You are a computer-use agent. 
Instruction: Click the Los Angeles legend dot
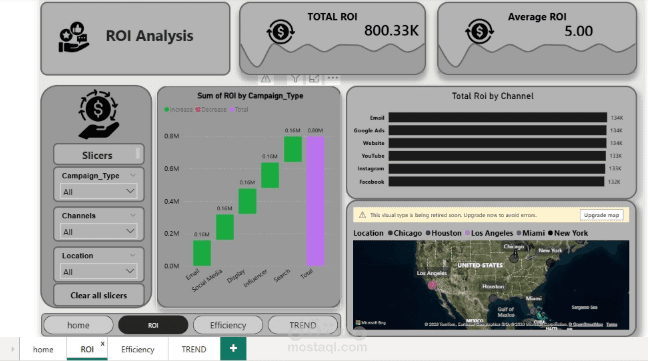click(x=468, y=233)
